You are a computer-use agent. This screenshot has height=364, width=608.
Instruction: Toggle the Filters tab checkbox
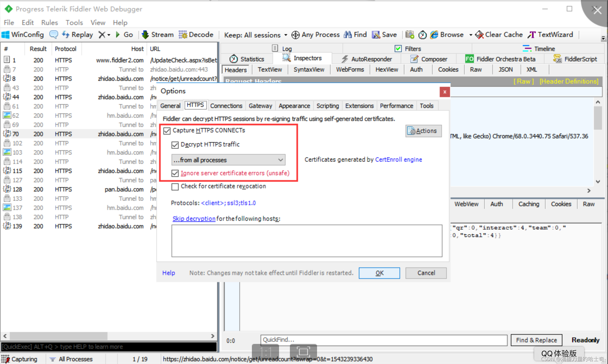click(398, 49)
